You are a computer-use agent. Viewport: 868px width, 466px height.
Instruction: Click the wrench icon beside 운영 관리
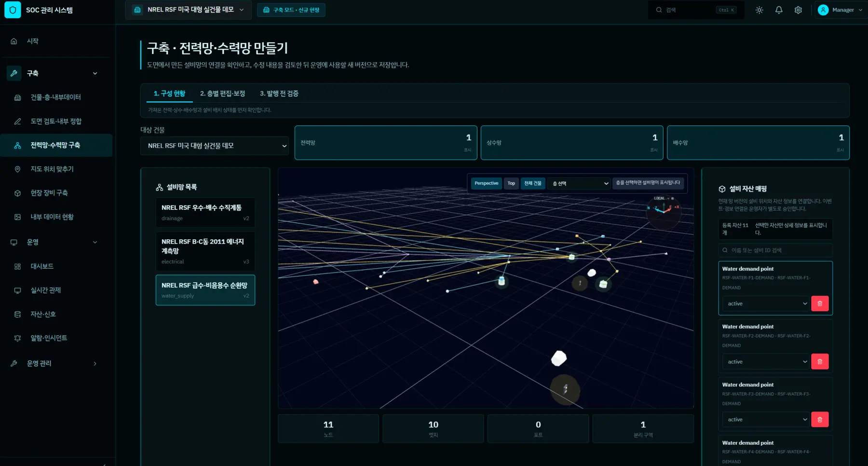pos(14,364)
